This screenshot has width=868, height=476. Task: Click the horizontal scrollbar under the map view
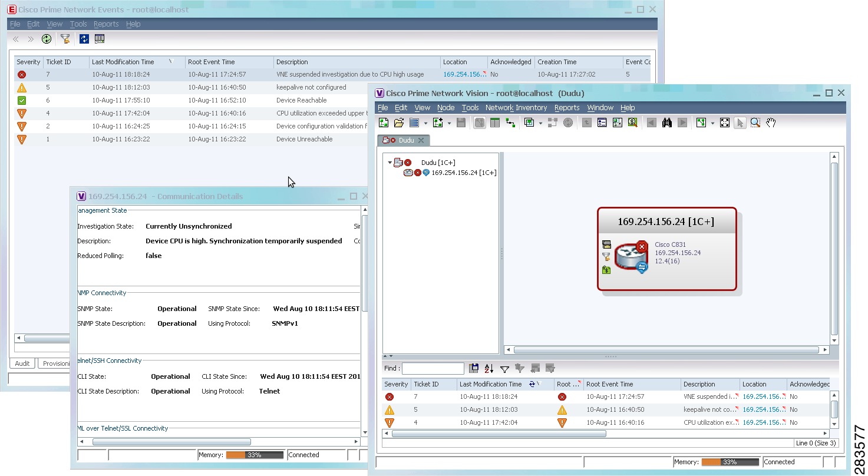(666, 350)
